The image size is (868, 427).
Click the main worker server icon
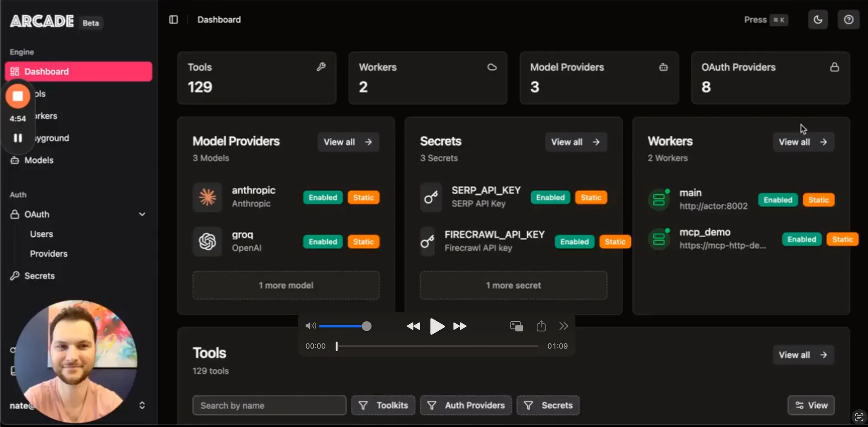coord(659,199)
